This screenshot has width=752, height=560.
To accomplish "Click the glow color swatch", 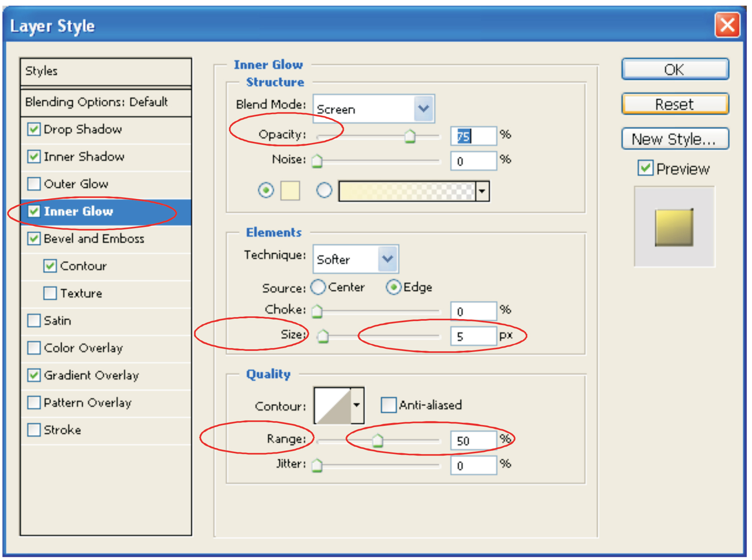I will pyautogui.click(x=290, y=191).
